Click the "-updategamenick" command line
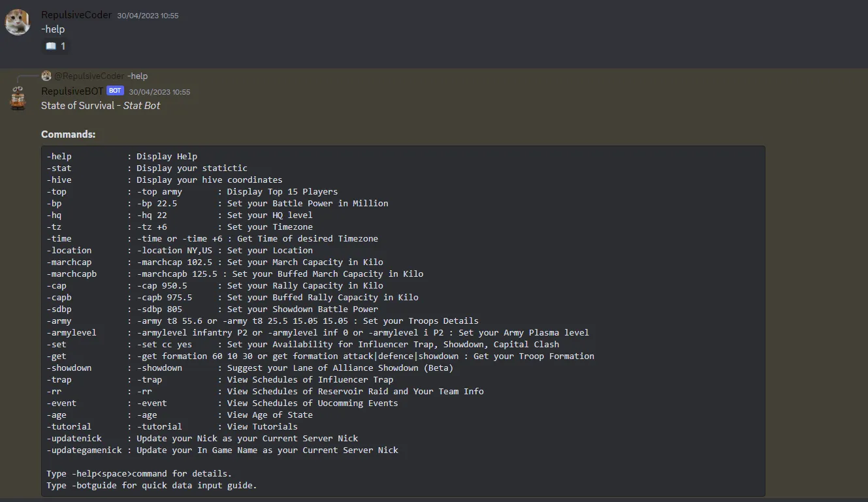The height and width of the screenshot is (502, 868). (222, 450)
